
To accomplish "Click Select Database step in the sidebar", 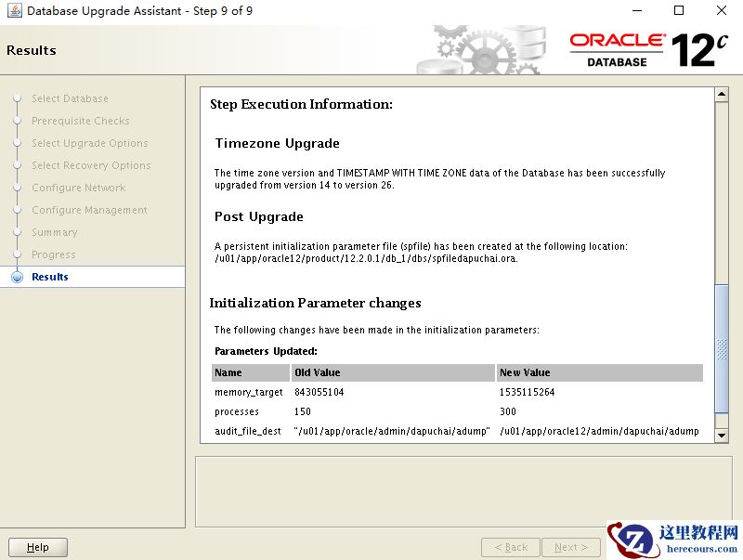I will 70,98.
